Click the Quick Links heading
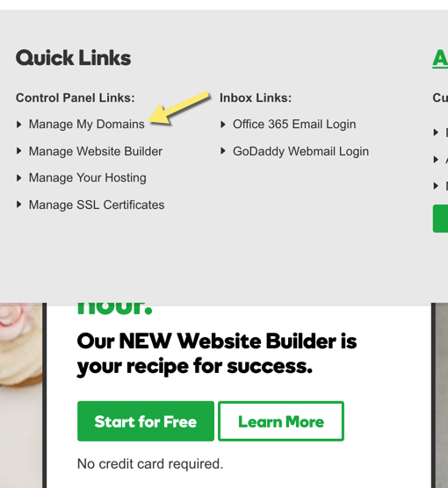 74,58
